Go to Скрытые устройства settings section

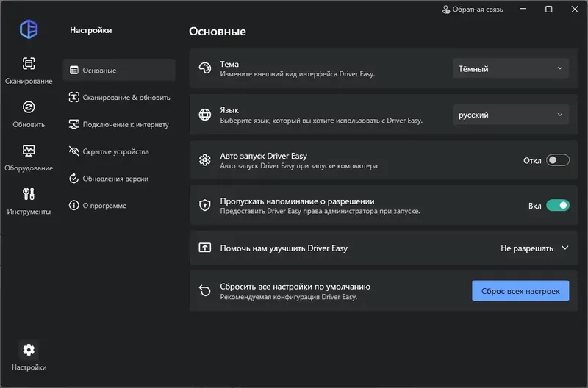click(116, 151)
